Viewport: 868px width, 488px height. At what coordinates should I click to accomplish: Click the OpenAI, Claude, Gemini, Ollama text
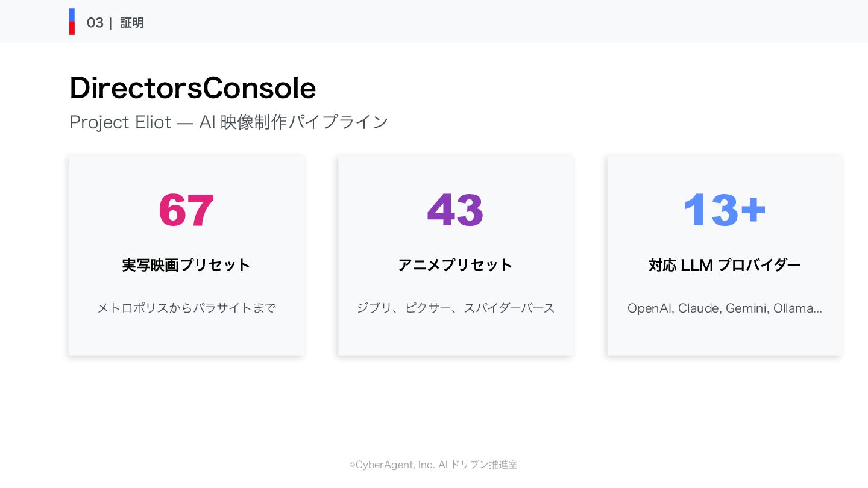[x=724, y=308]
